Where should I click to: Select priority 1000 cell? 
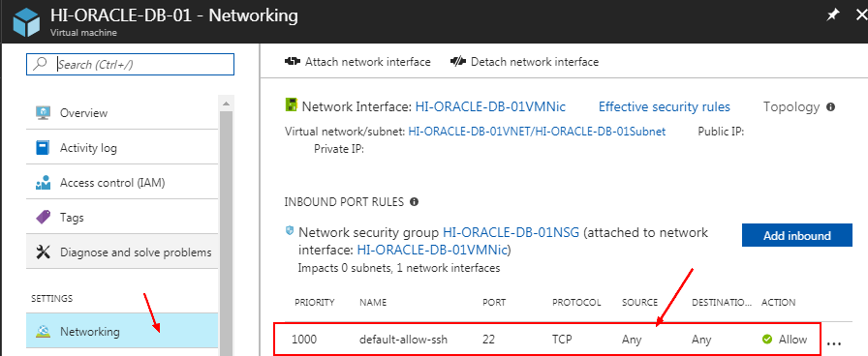[305, 340]
